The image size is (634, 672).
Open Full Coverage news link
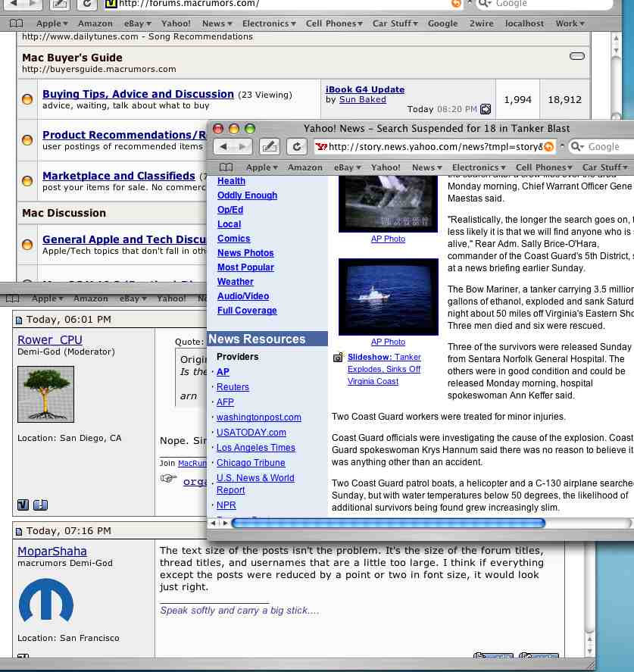(247, 311)
